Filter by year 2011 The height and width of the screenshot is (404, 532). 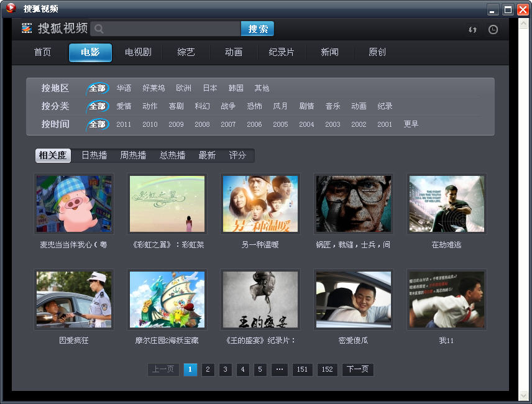124,124
